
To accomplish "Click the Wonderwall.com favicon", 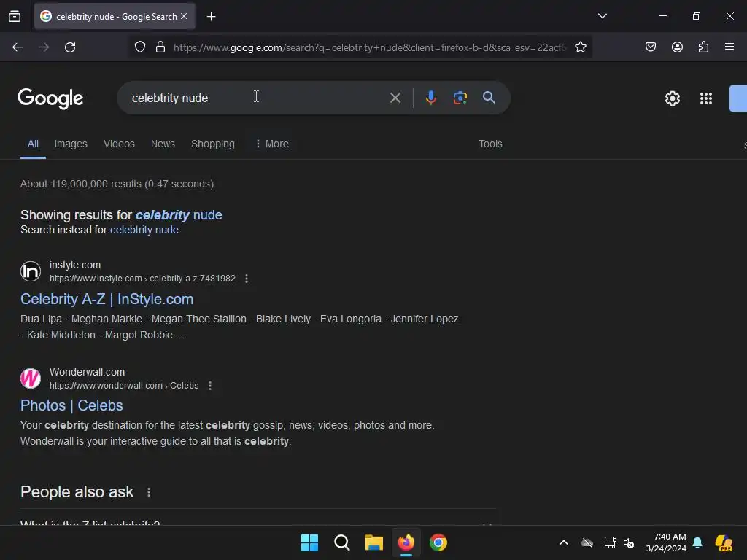I will (x=31, y=378).
